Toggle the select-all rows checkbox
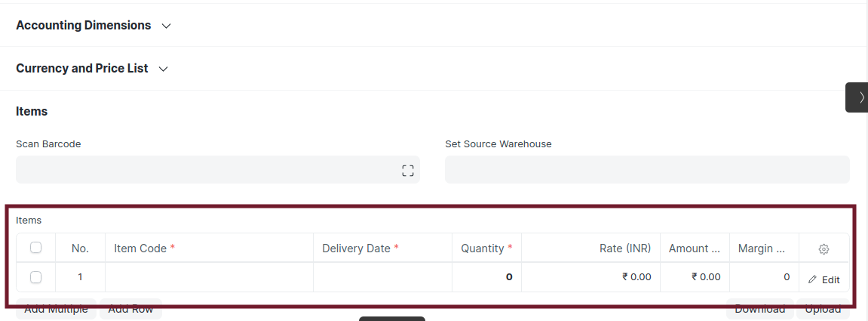Screen dimensions: 868x321 click(36, 247)
